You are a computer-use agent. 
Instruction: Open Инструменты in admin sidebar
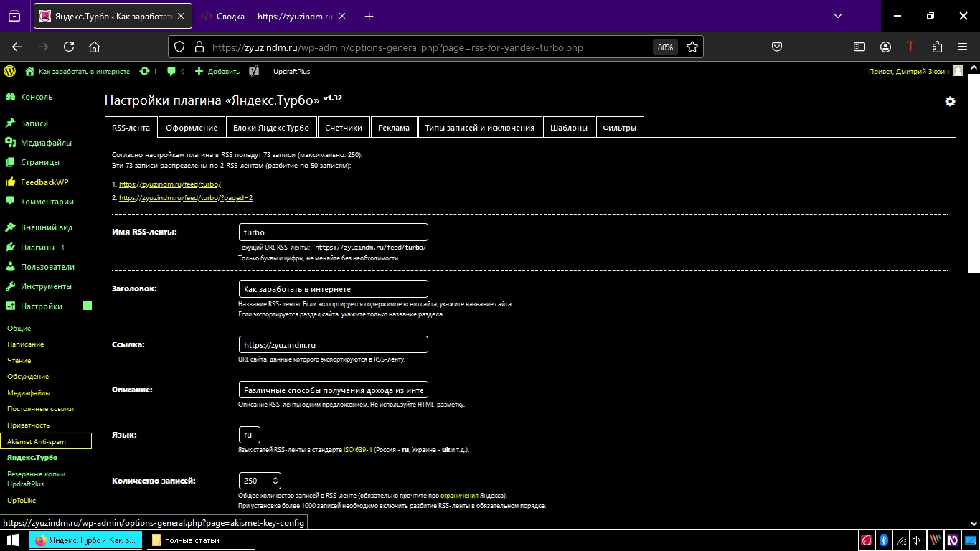(x=46, y=286)
